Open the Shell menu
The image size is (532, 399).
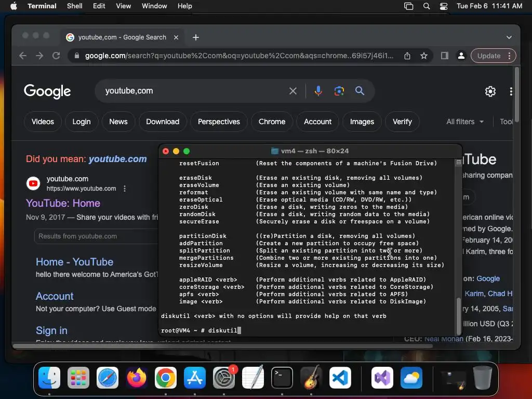tap(74, 6)
